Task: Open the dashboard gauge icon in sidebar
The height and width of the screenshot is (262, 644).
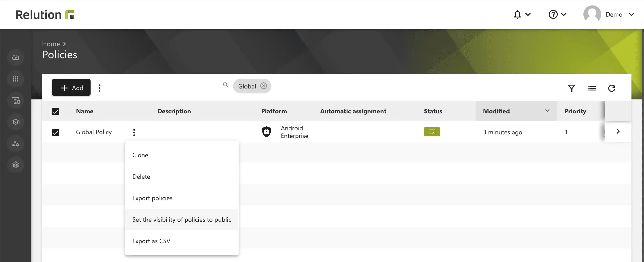Action: 15,58
